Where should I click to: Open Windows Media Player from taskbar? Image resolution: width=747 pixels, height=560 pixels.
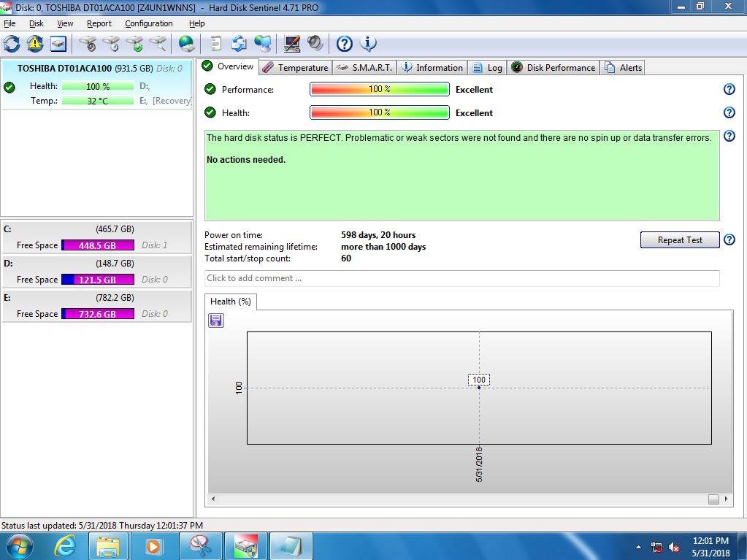pyautogui.click(x=153, y=545)
